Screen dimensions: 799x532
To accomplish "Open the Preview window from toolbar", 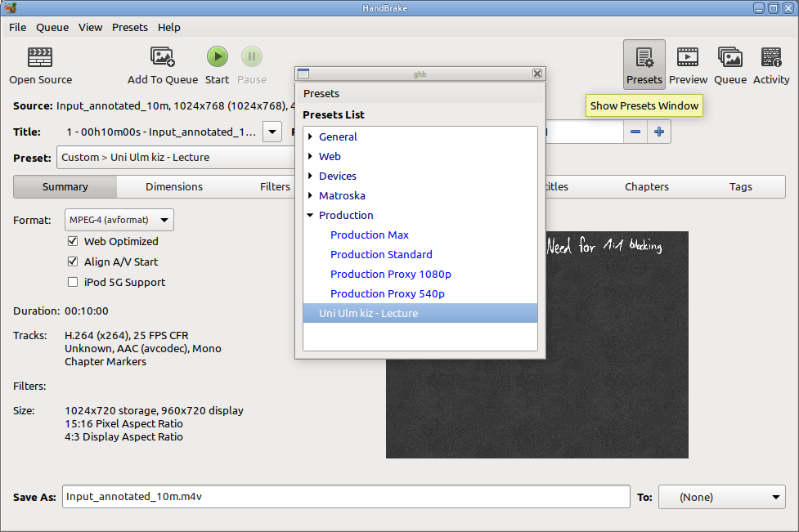I will 688,58.
